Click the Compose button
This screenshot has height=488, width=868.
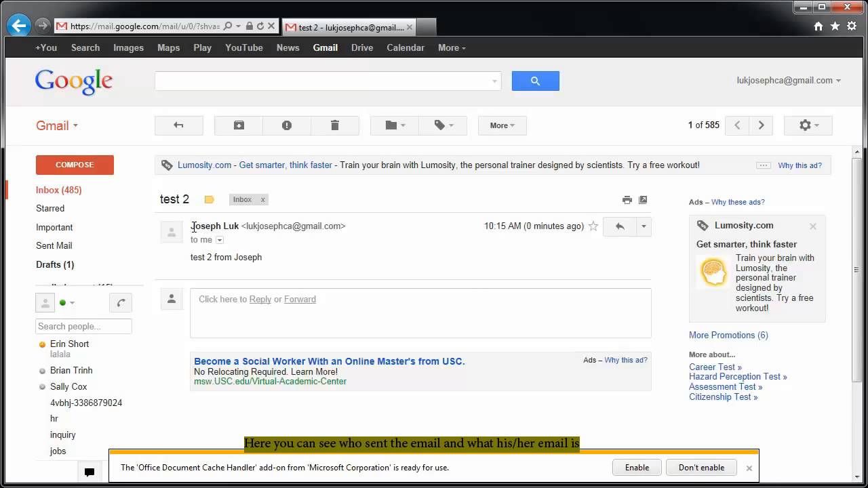(75, 165)
